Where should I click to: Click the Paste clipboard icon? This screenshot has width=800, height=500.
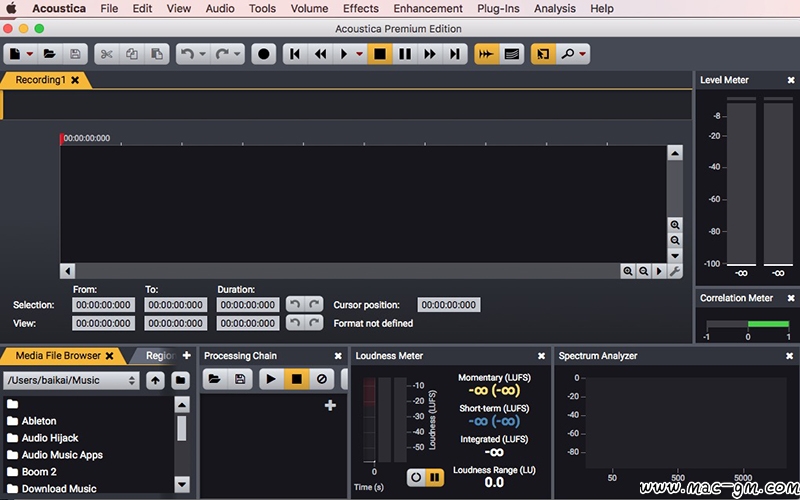coord(157,54)
